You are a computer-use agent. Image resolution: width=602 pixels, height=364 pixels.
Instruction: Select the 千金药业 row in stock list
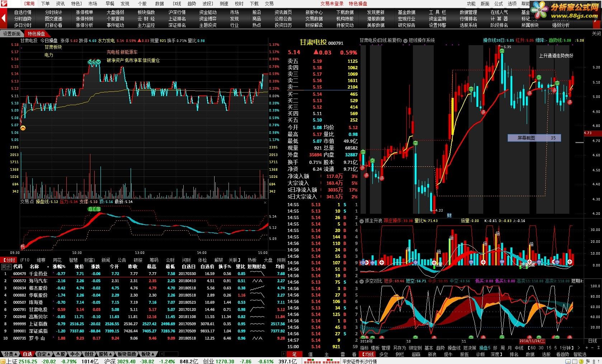click(143, 274)
